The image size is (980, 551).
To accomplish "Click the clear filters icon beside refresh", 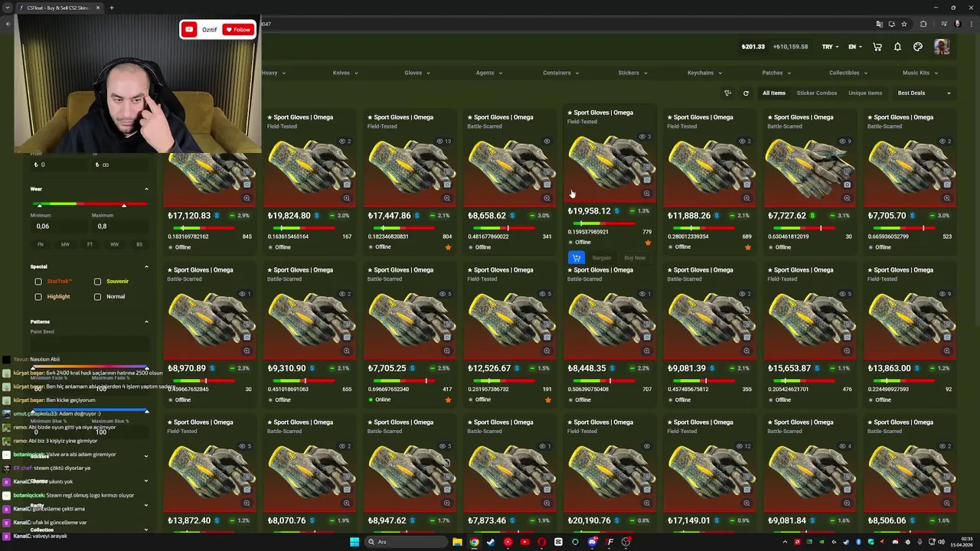I will (728, 93).
